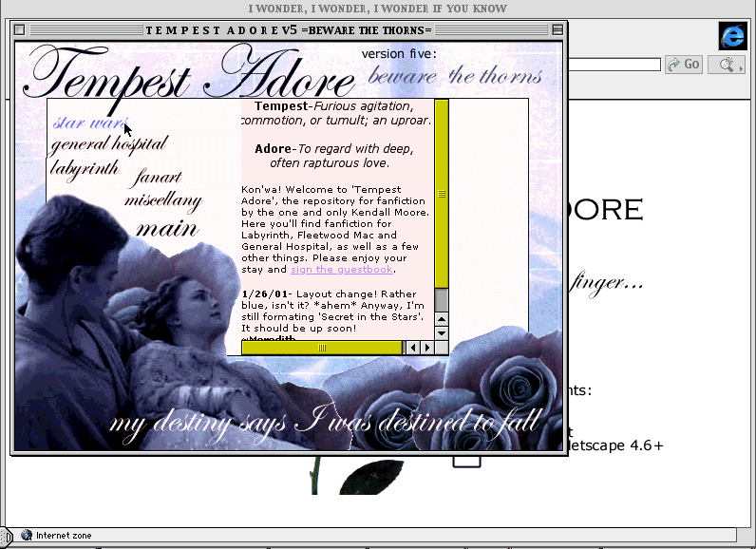Select the miscellany navigation item
The width and height of the screenshot is (756, 549).
[162, 200]
